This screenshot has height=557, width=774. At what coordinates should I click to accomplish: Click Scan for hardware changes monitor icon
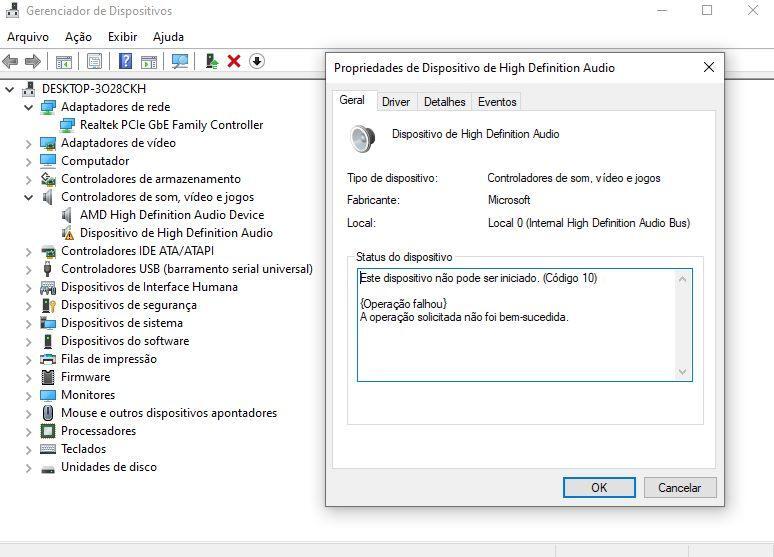tap(180, 61)
